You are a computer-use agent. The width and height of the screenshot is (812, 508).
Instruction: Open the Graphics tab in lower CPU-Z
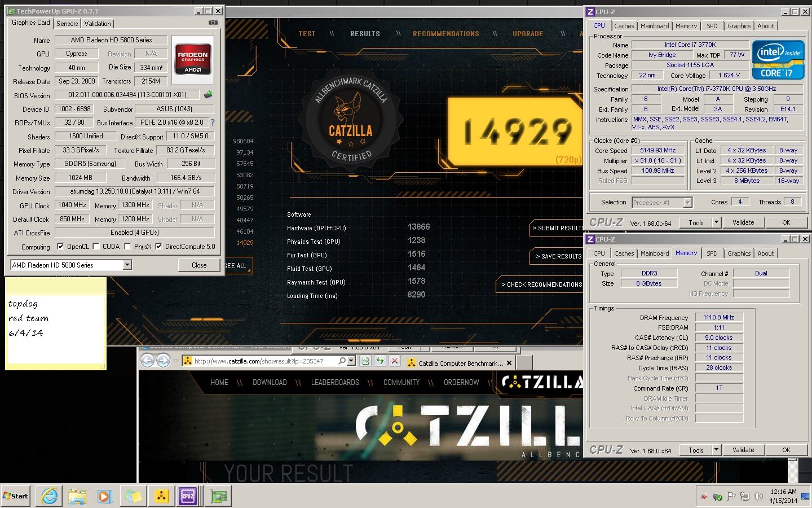point(739,253)
